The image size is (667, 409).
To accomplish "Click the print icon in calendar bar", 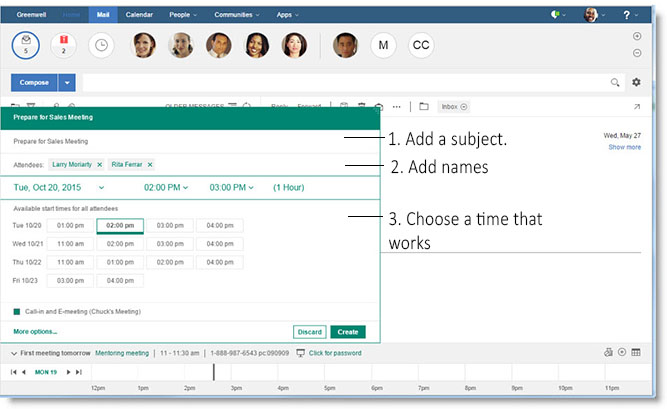I will [608, 352].
